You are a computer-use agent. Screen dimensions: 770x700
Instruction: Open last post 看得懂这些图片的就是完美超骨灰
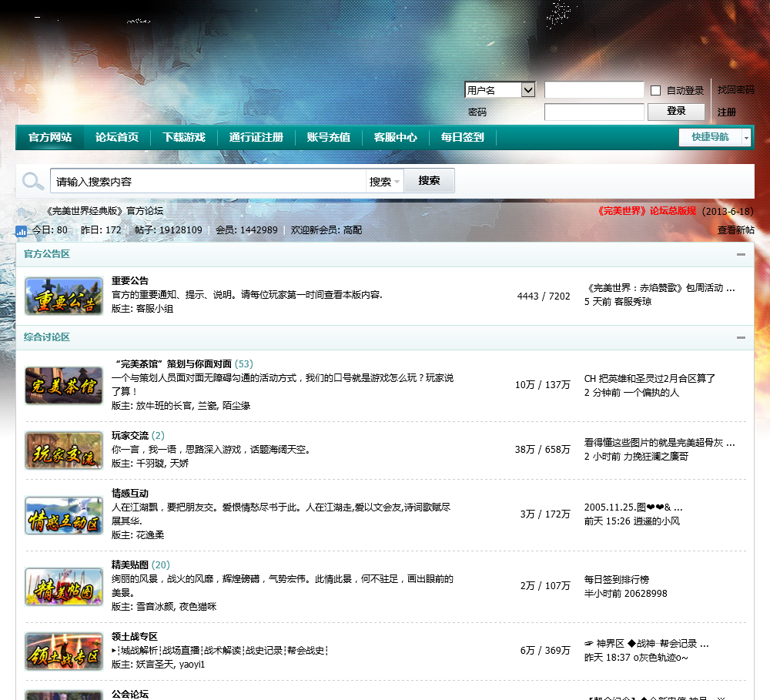(659, 443)
